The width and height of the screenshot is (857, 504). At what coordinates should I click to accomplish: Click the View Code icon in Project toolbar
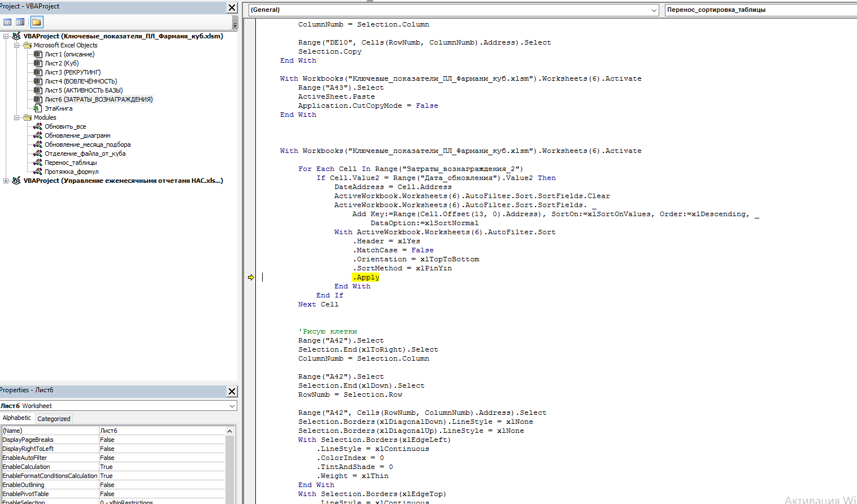[7, 22]
